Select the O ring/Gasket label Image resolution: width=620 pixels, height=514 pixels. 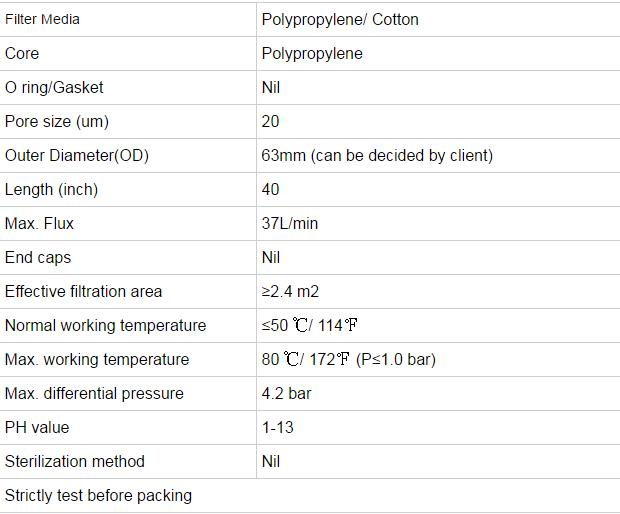tap(54, 87)
